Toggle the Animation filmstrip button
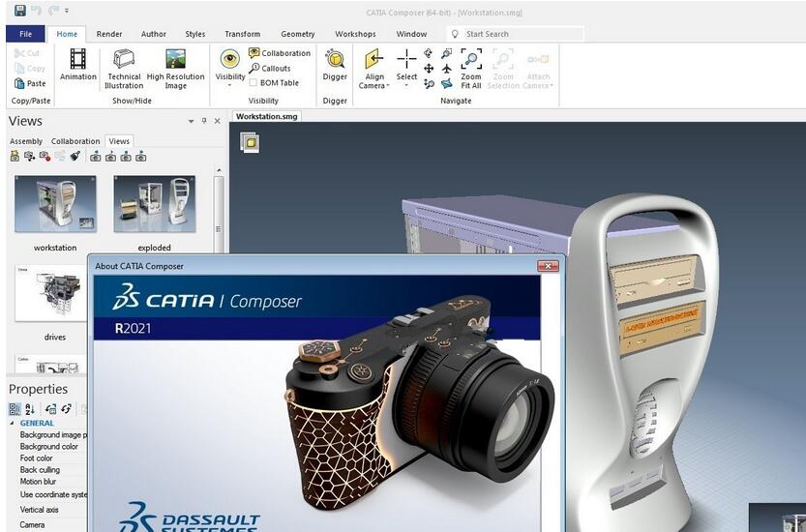 [x=78, y=65]
